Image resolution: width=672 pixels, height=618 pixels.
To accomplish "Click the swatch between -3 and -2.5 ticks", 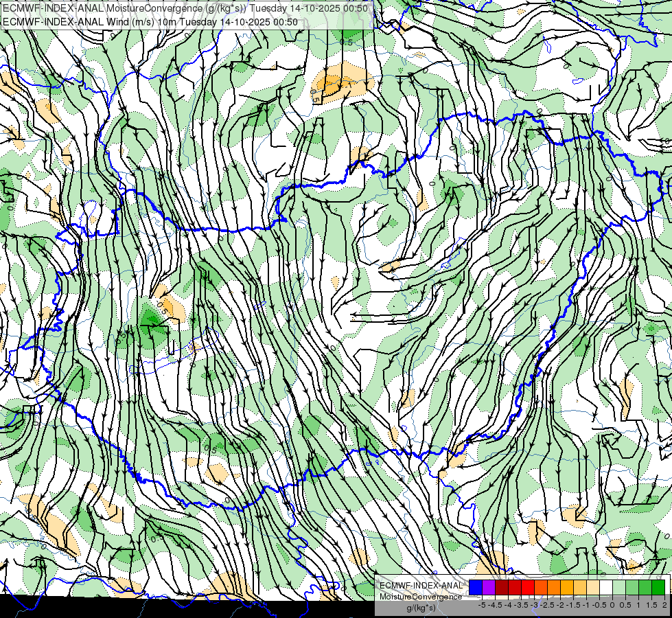I will click(x=541, y=587).
